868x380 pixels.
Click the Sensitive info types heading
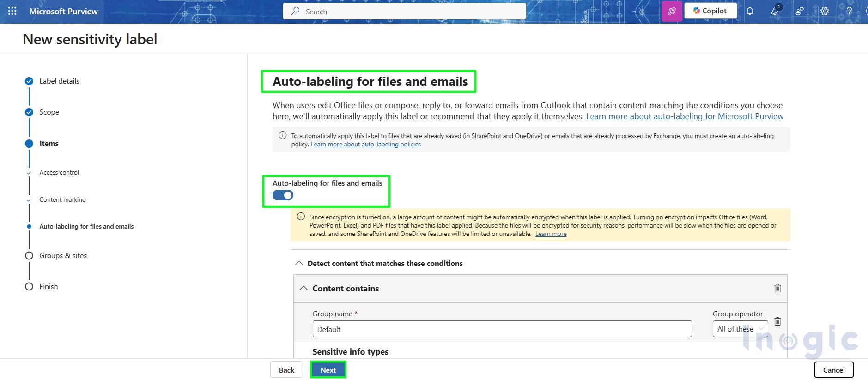[350, 351]
